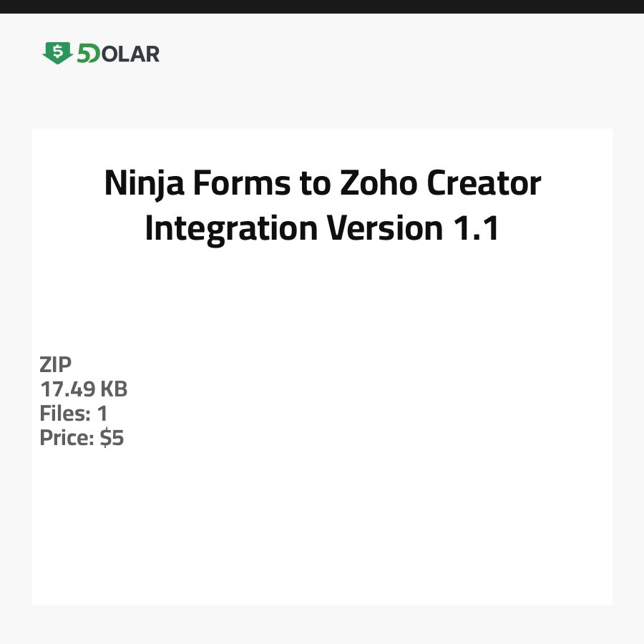Click the "17.49" file size number
Viewport: 644px width, 644px height.
click(x=67, y=389)
